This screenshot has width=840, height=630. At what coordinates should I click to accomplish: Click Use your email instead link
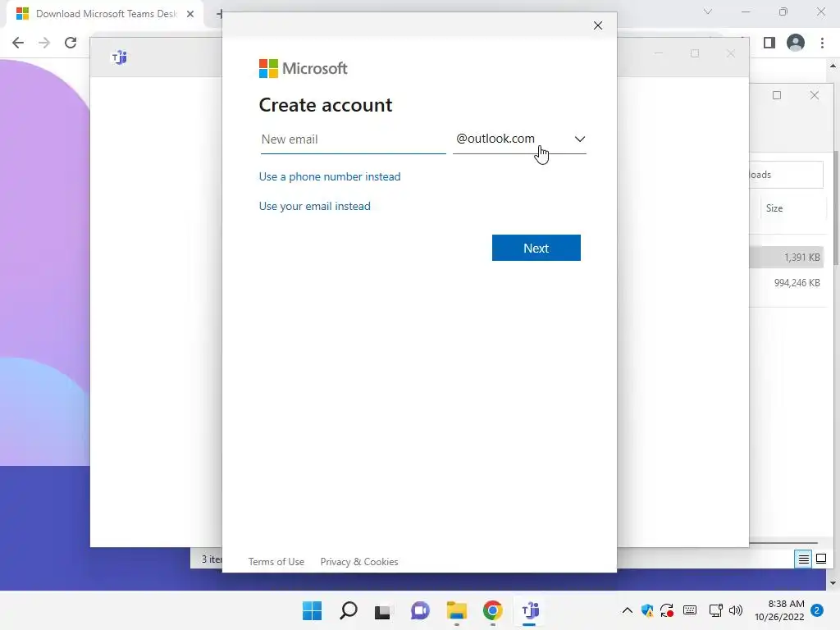click(314, 206)
